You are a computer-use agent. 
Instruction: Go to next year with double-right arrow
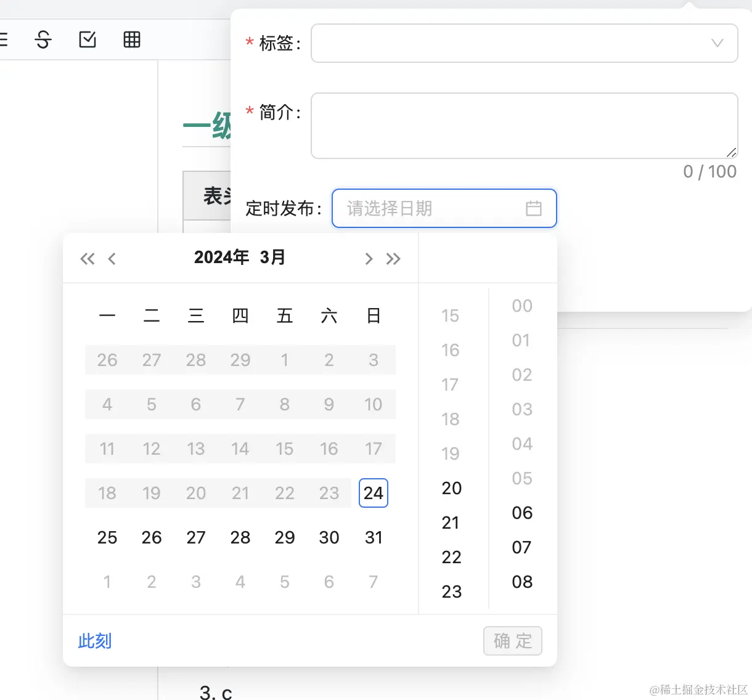(x=393, y=258)
